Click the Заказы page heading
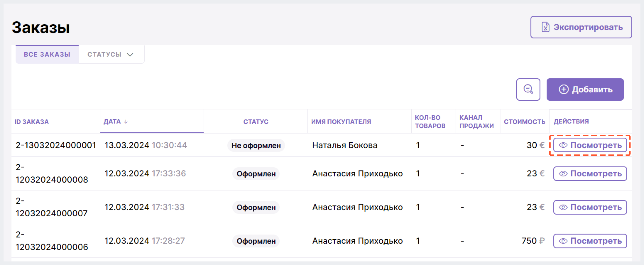This screenshot has height=265, width=644. point(41,27)
